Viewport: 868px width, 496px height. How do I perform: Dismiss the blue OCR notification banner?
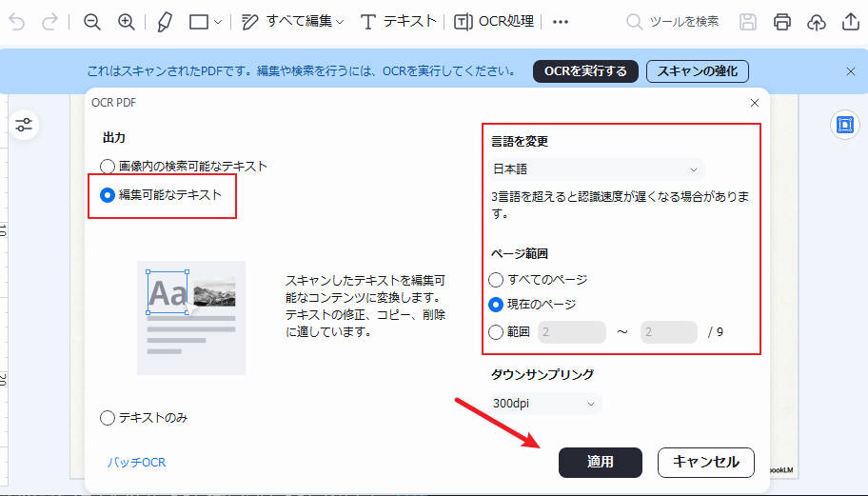(x=851, y=71)
